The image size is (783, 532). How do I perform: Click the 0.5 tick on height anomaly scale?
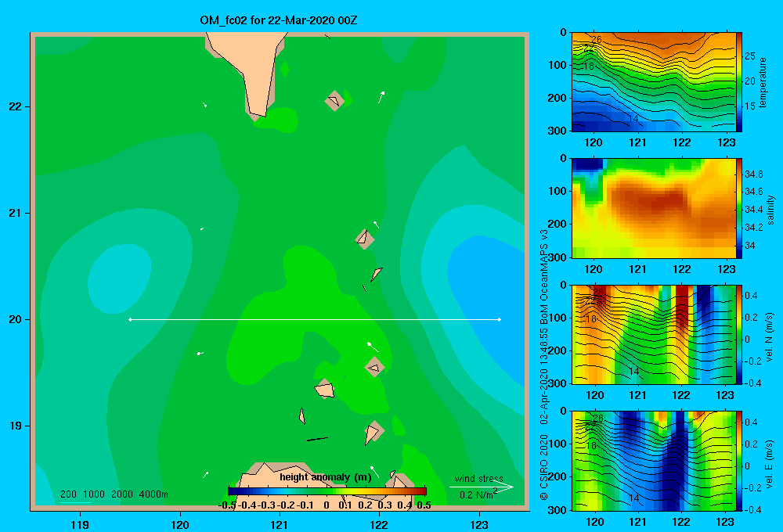[424, 505]
